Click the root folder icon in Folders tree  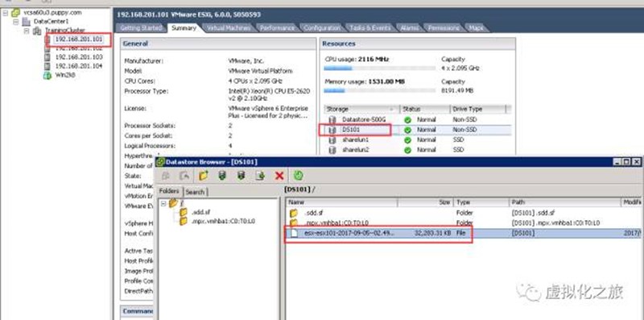point(173,203)
